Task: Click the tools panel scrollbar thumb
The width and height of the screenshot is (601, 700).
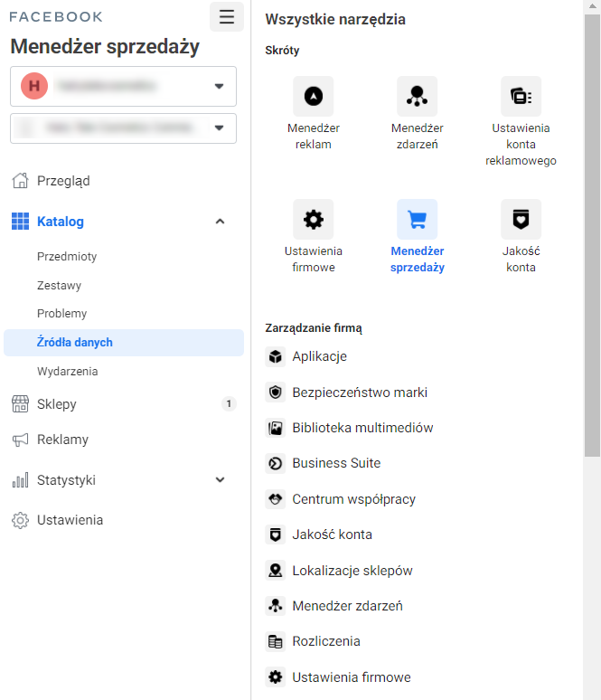Action: tap(592, 236)
